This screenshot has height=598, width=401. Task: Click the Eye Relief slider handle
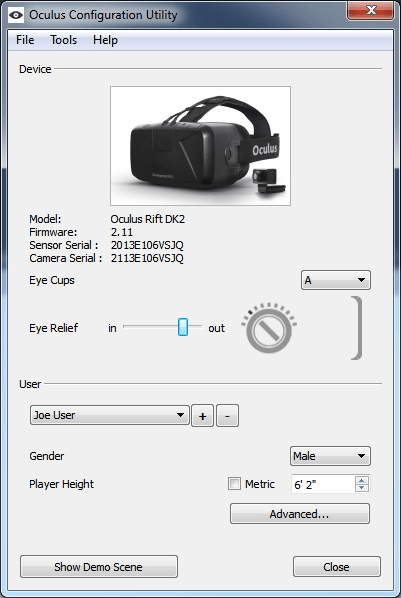tap(183, 327)
